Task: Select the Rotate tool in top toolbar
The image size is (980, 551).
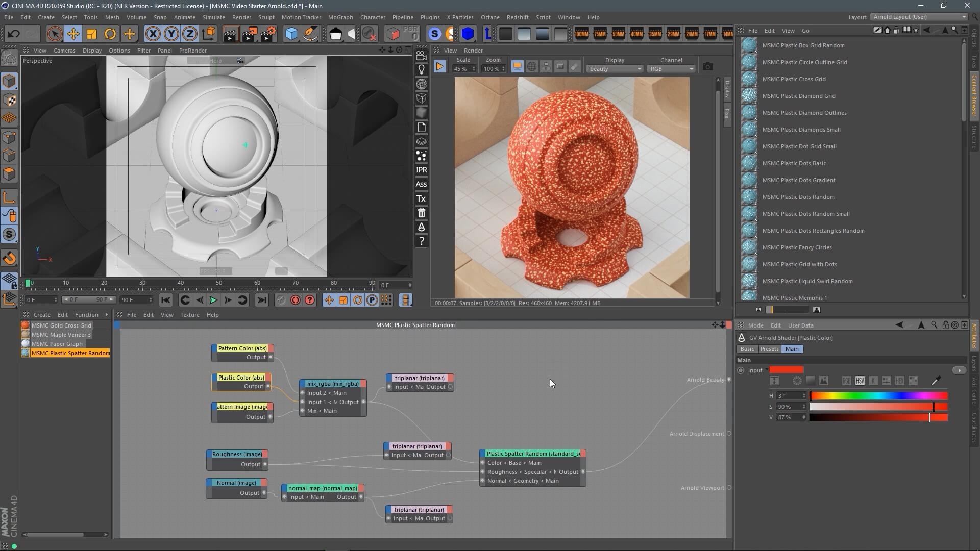Action: click(x=110, y=34)
